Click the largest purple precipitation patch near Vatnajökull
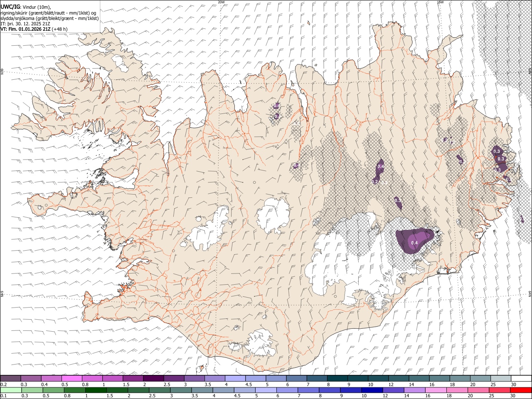 point(414,240)
